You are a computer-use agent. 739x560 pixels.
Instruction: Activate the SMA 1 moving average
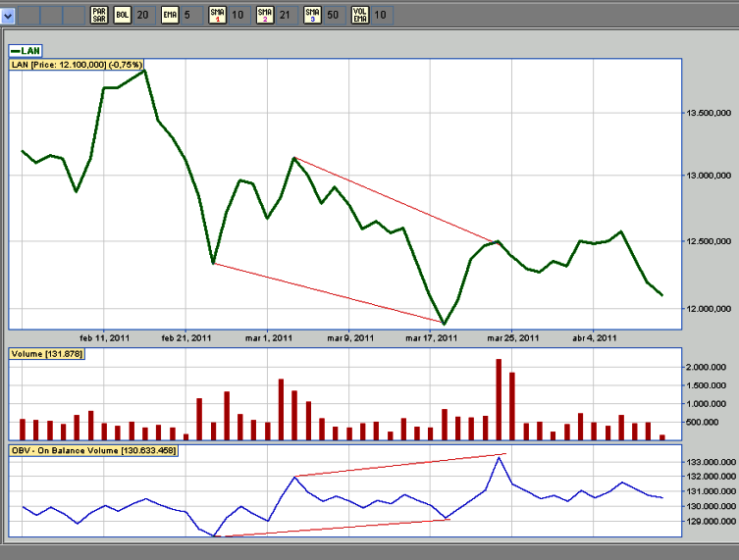point(217,15)
